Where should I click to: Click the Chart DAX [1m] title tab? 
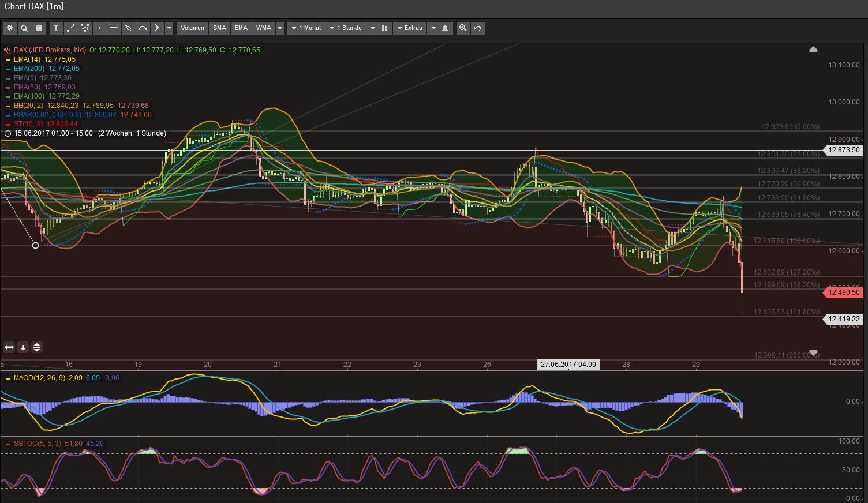33,6
